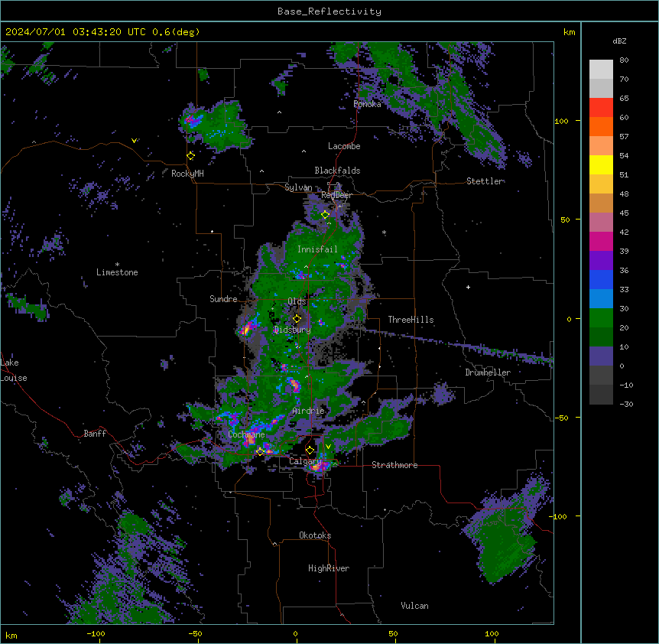659x644 pixels.
Task: Pick the slate 0-10 dBZ legend color
Action: point(601,356)
